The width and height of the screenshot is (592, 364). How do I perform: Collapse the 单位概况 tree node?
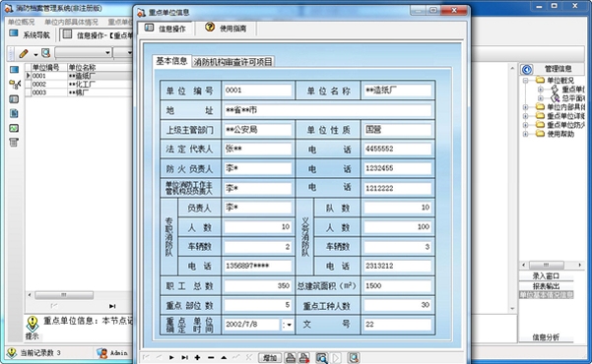(x=525, y=81)
